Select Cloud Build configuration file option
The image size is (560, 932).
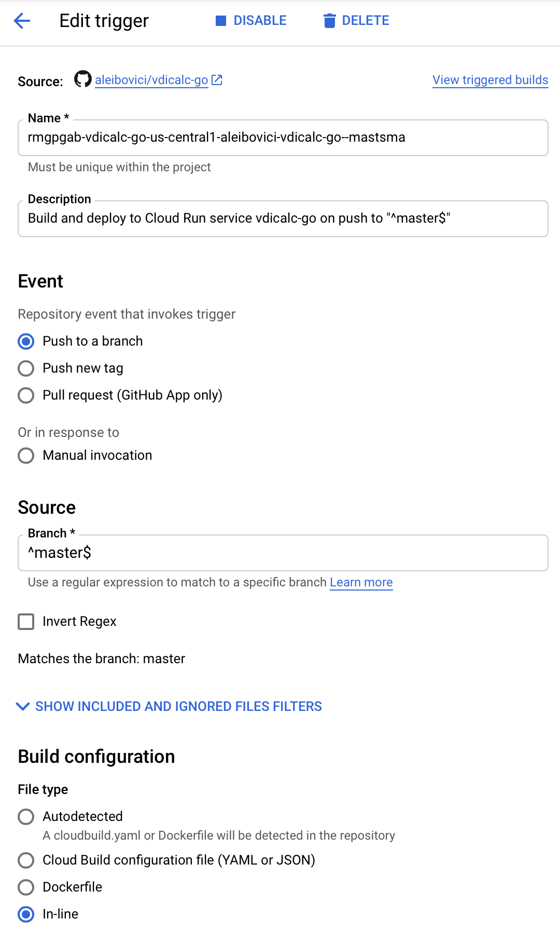pyautogui.click(x=26, y=860)
